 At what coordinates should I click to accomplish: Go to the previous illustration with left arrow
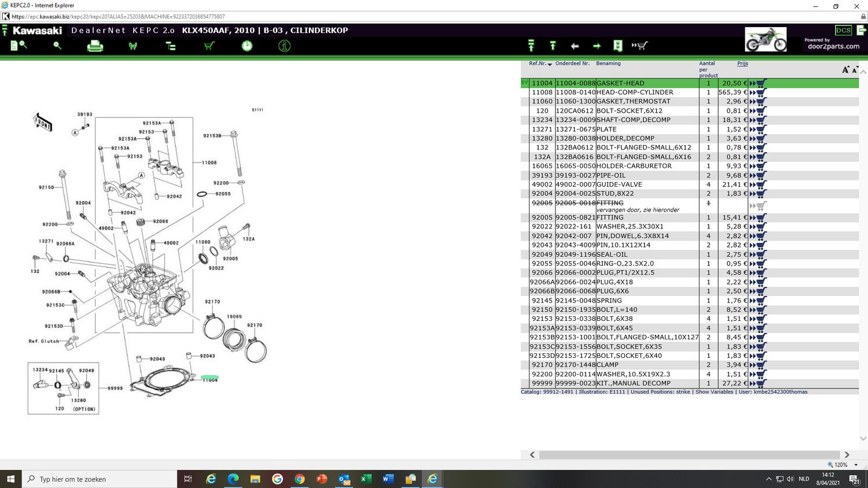[575, 46]
